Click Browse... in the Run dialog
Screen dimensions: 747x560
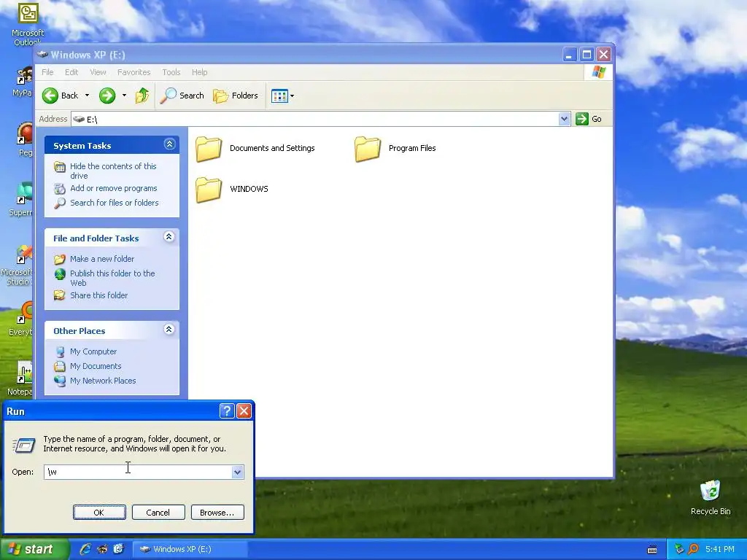[x=217, y=513]
